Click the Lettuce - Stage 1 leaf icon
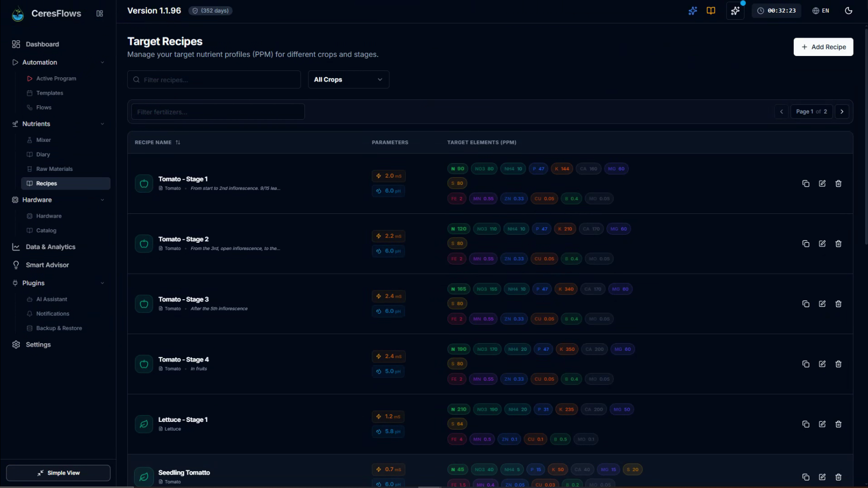This screenshot has width=868, height=488. pos(144,424)
